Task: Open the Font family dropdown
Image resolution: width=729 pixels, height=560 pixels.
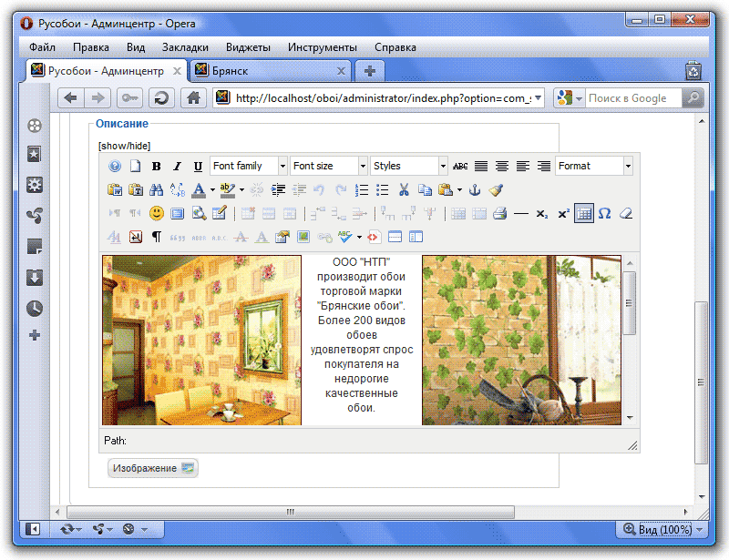Action: [248, 167]
